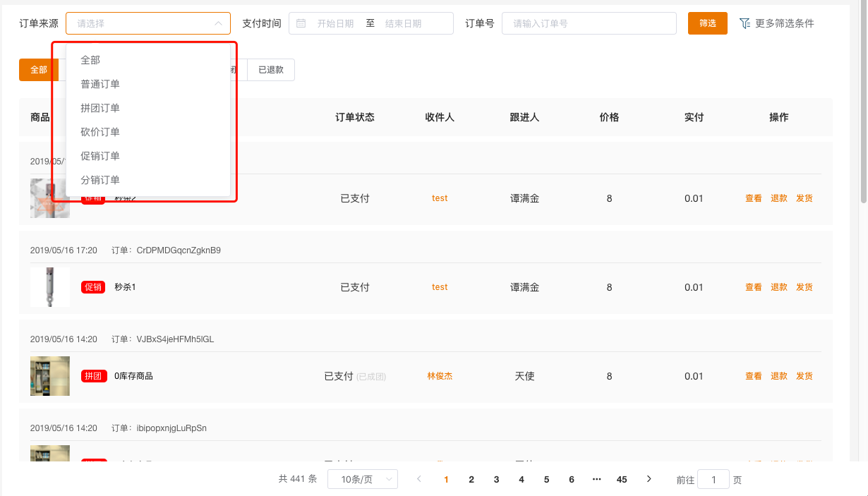Go to next page using right arrow
This screenshot has width=868, height=496.
[x=649, y=479]
